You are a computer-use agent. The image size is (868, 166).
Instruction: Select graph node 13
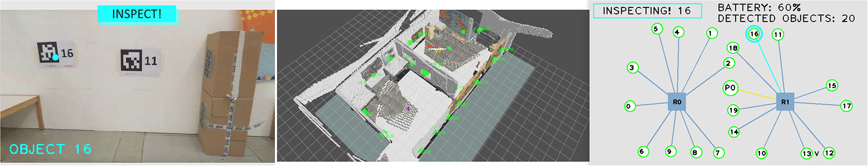[x=807, y=153]
